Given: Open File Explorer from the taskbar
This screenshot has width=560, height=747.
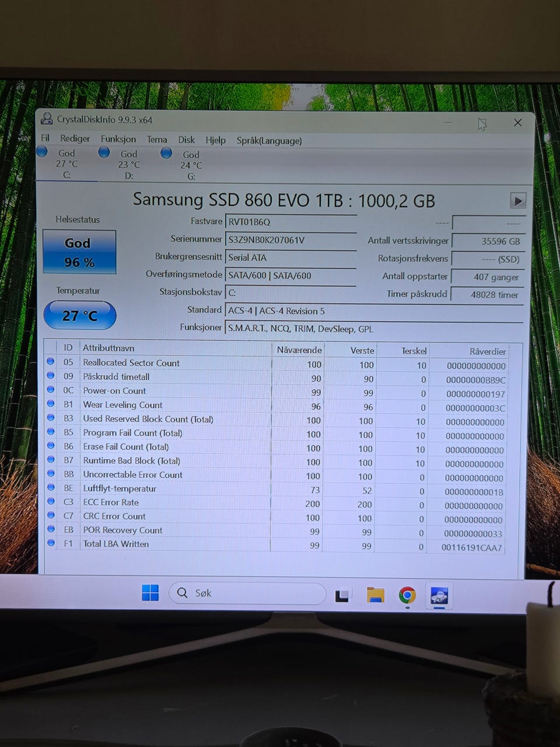Looking at the screenshot, I should point(375,595).
